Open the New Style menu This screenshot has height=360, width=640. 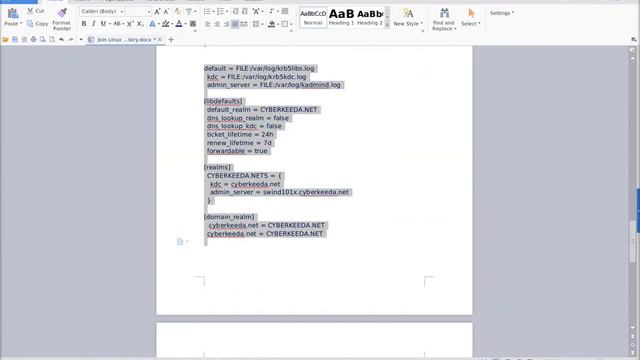point(408,17)
